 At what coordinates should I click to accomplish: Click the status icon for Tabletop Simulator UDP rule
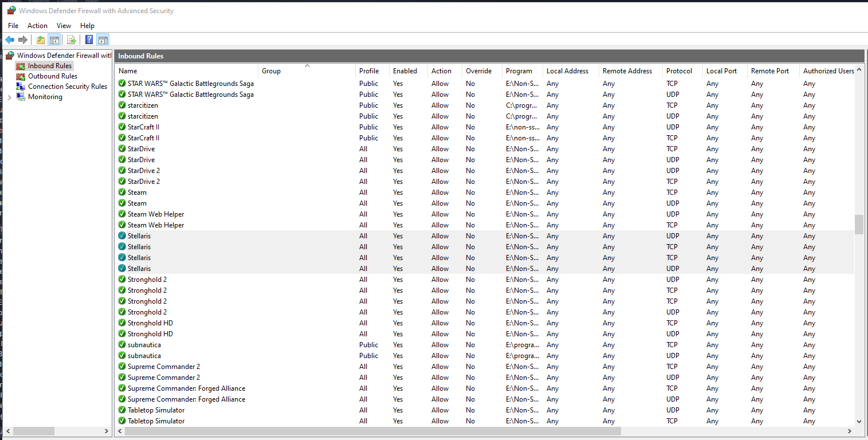click(122, 410)
